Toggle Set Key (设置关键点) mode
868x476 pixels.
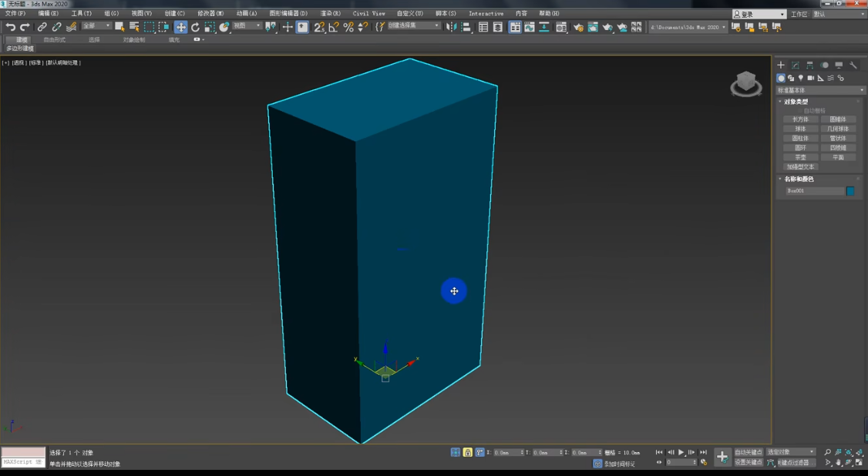pos(749,462)
